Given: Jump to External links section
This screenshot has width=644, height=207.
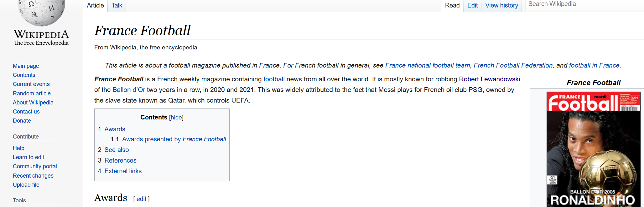Looking at the screenshot, I should coord(123,171).
